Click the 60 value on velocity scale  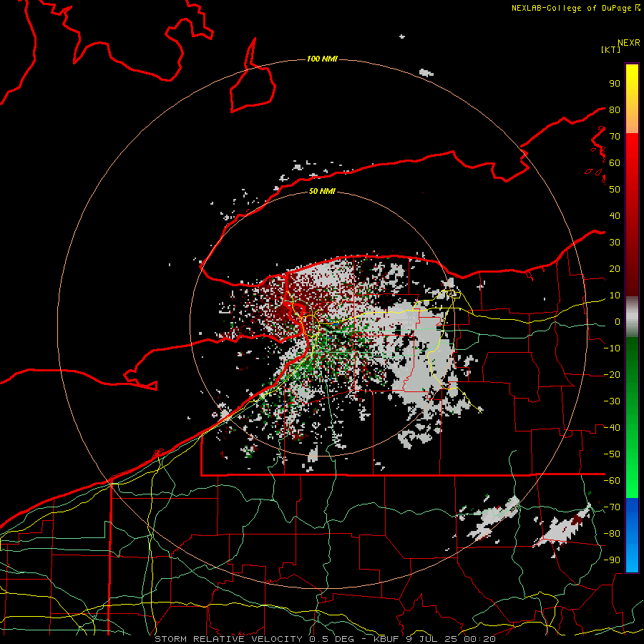click(x=615, y=163)
